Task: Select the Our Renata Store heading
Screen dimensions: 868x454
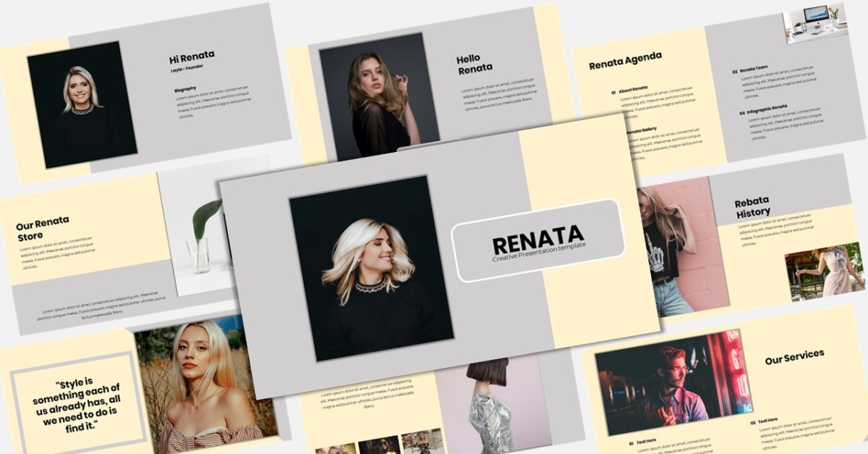Action: [x=43, y=228]
